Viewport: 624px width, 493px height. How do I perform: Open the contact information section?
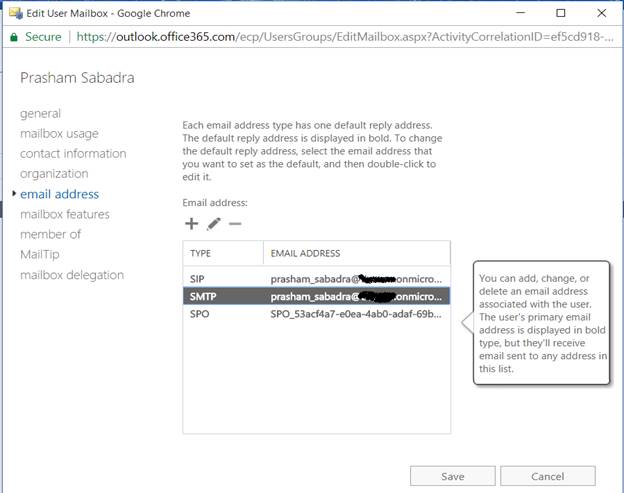point(73,153)
